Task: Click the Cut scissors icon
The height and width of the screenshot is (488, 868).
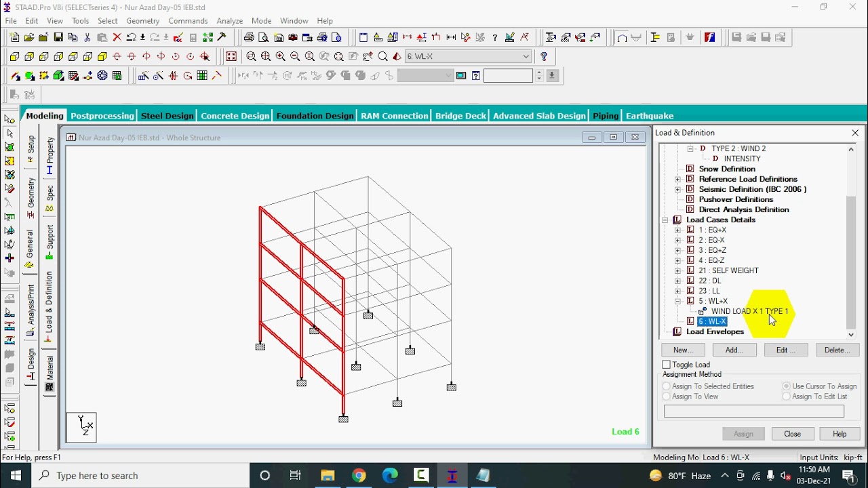Action: 87,38
